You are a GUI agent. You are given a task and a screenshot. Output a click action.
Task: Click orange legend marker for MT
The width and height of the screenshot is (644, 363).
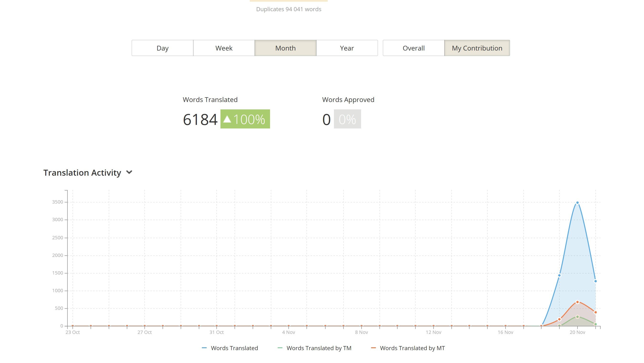tap(373, 348)
